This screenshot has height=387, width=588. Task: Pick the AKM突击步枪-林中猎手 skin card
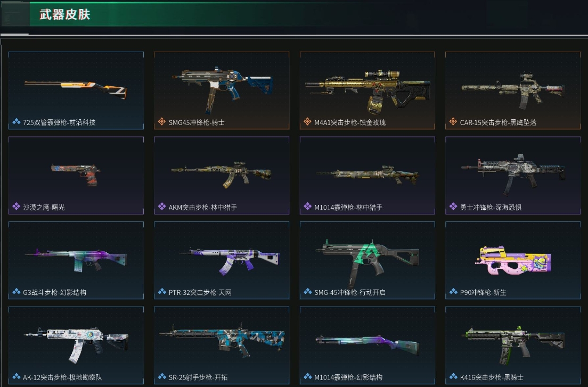tap(222, 175)
